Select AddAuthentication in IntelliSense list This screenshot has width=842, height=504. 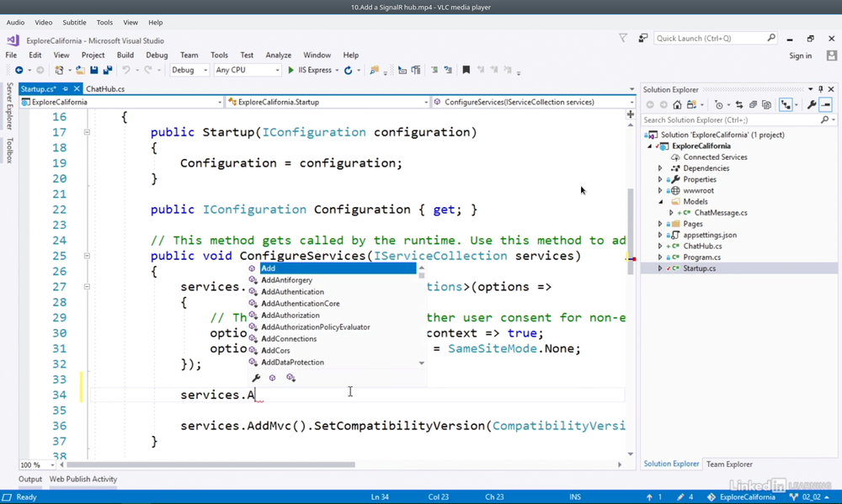pyautogui.click(x=293, y=292)
